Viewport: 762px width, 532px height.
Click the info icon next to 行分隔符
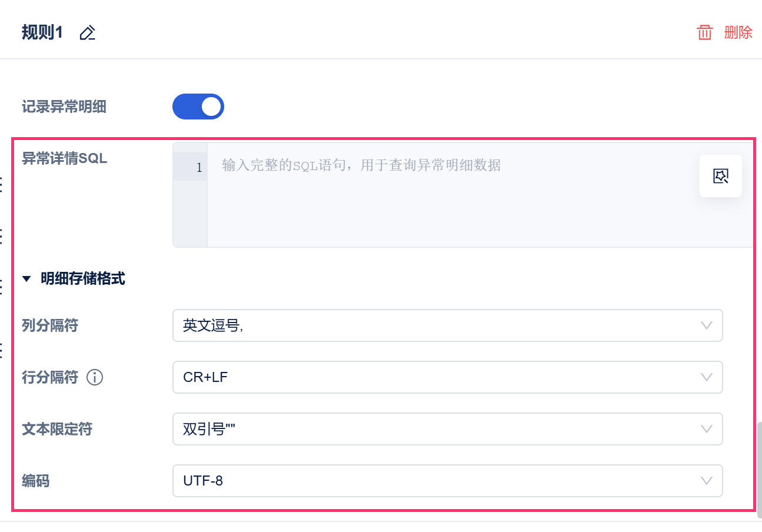click(x=95, y=377)
